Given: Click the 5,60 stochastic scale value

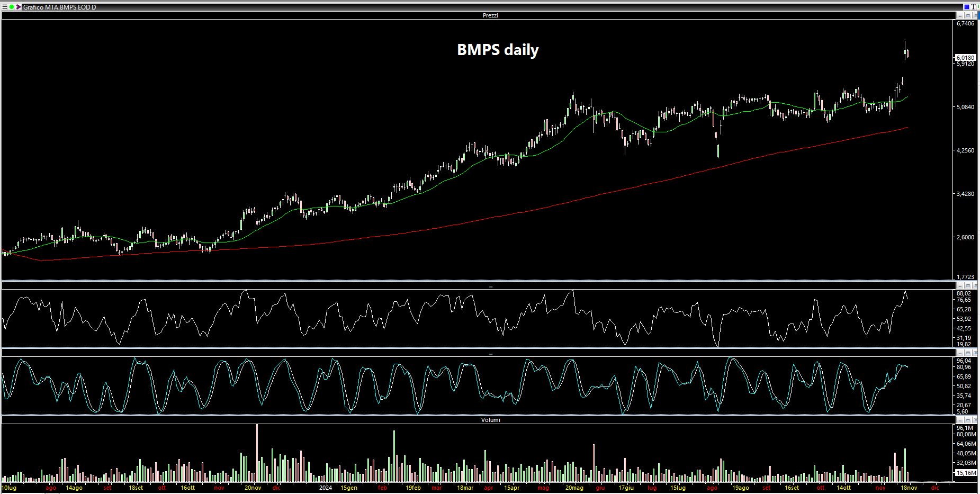Looking at the screenshot, I should click(x=963, y=411).
